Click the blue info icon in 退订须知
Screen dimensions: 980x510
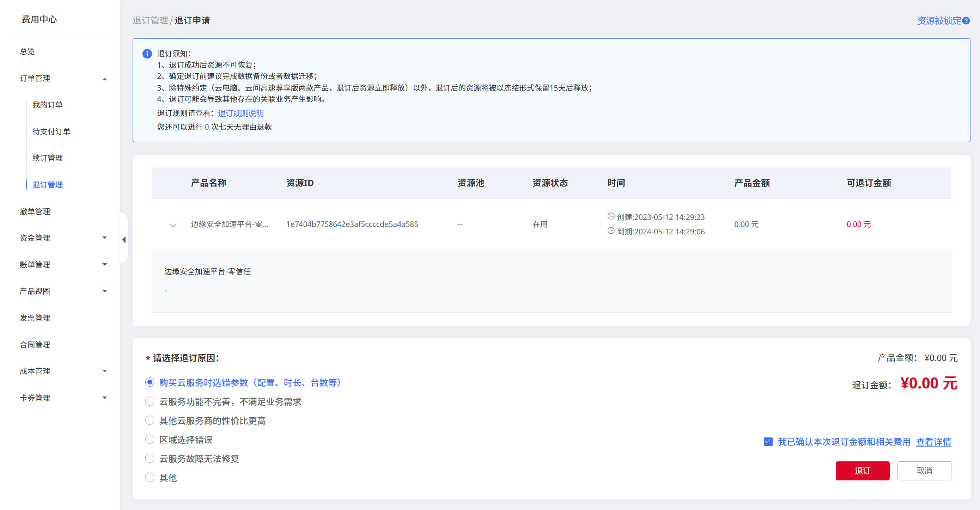pyautogui.click(x=147, y=54)
